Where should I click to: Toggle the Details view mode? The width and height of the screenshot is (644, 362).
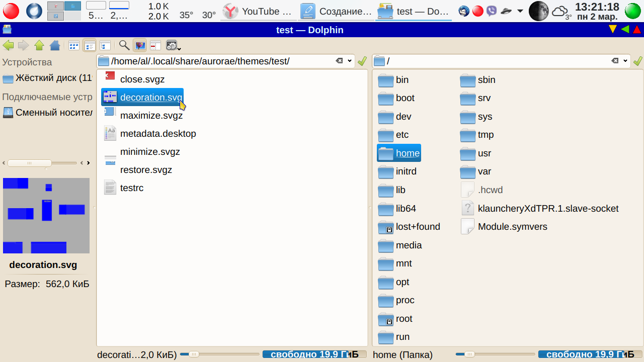[105, 46]
